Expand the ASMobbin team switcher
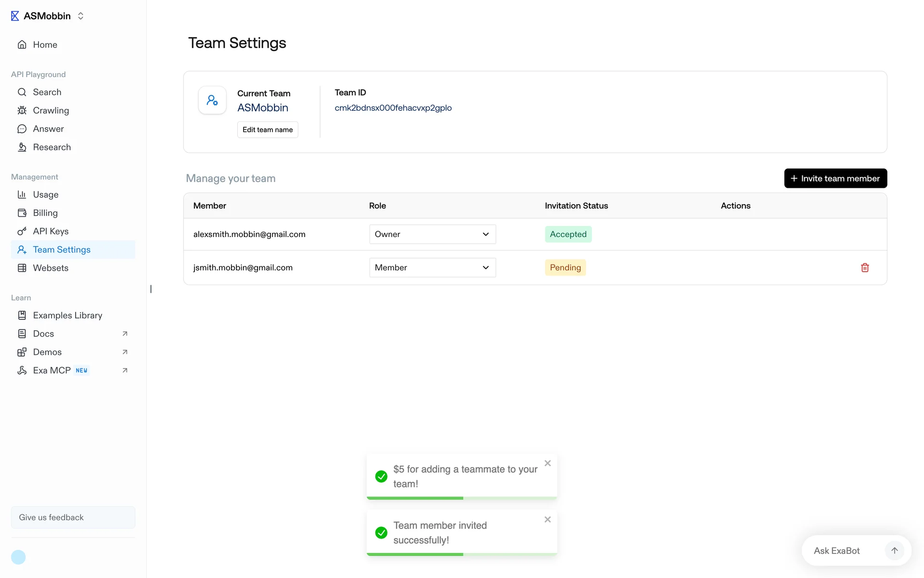Screen dimensions: 924x578 80,16
